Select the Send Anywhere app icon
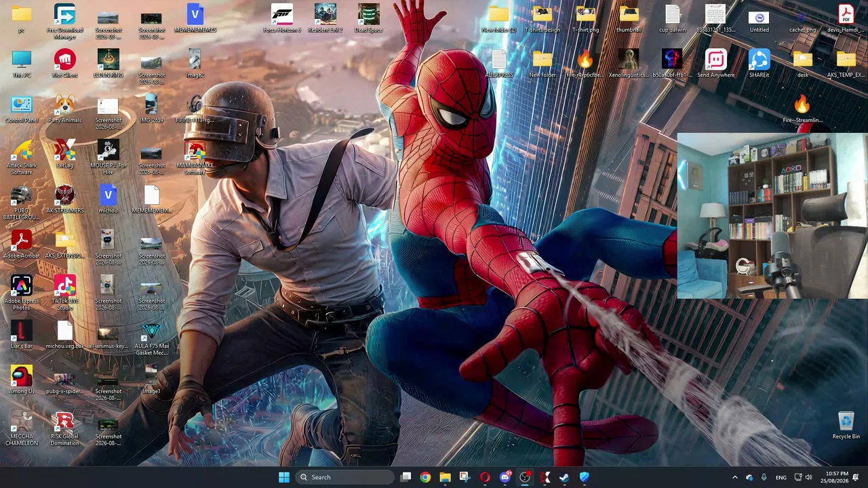Screen dimensions: 868x488 (x=715, y=64)
